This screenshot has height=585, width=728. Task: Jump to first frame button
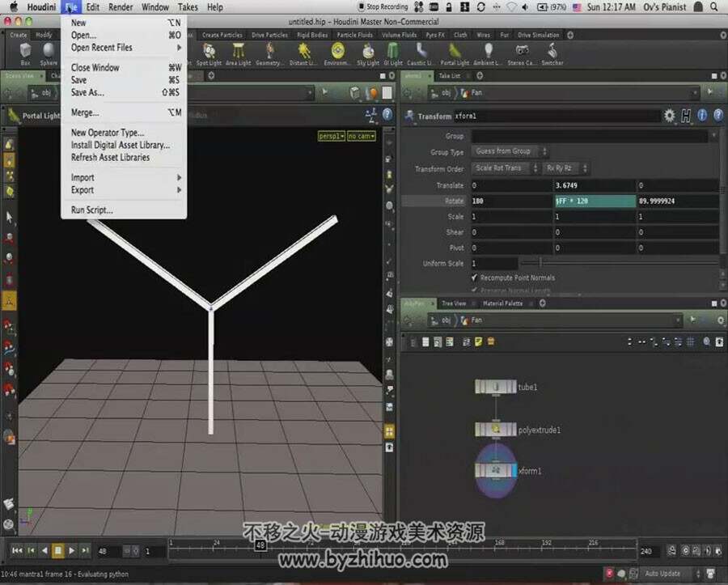(x=17, y=551)
